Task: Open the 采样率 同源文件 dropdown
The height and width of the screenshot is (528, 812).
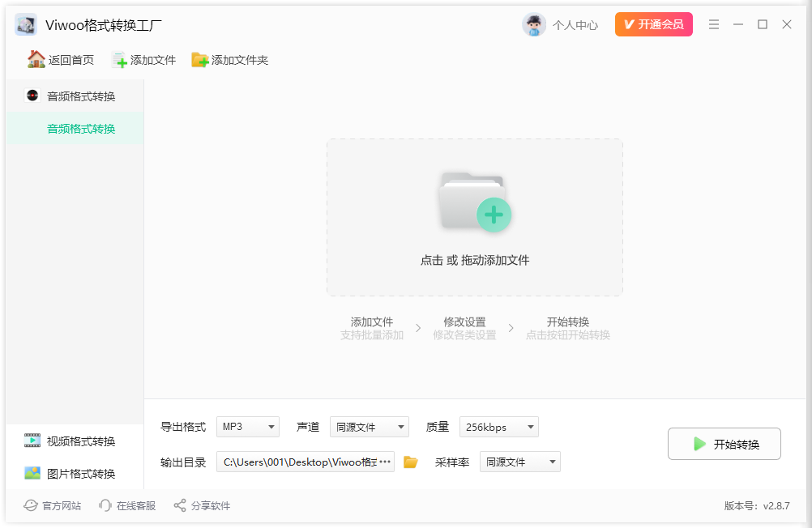Action: pos(519,462)
